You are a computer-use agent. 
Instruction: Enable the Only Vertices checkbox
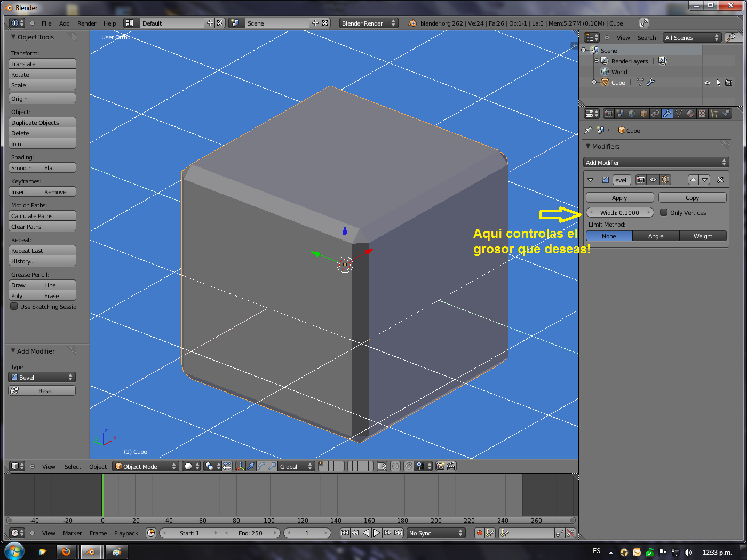pos(664,212)
